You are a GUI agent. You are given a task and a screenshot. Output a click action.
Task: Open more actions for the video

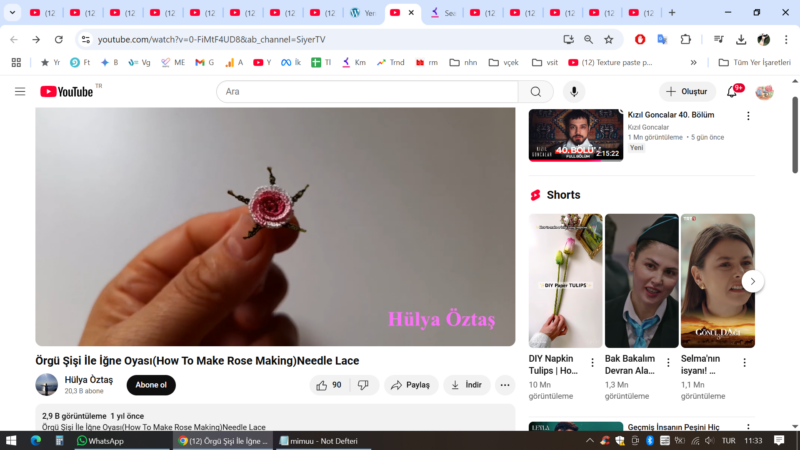point(505,385)
